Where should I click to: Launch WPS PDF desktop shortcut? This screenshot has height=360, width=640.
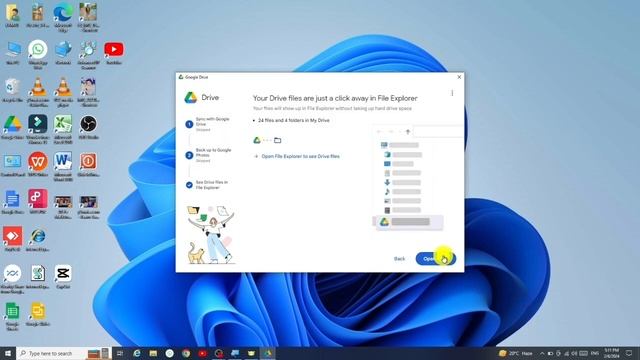(38, 202)
